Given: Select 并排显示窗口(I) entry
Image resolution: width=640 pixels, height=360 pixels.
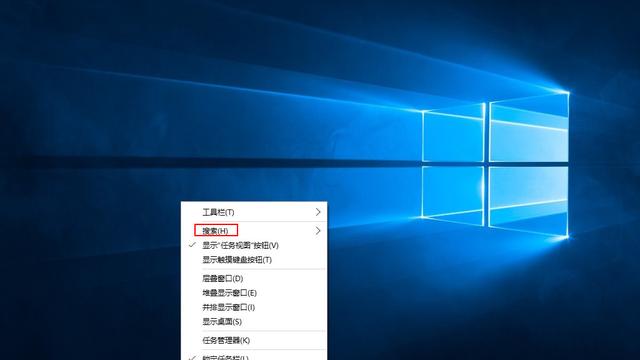Looking at the screenshot, I should [254, 307].
